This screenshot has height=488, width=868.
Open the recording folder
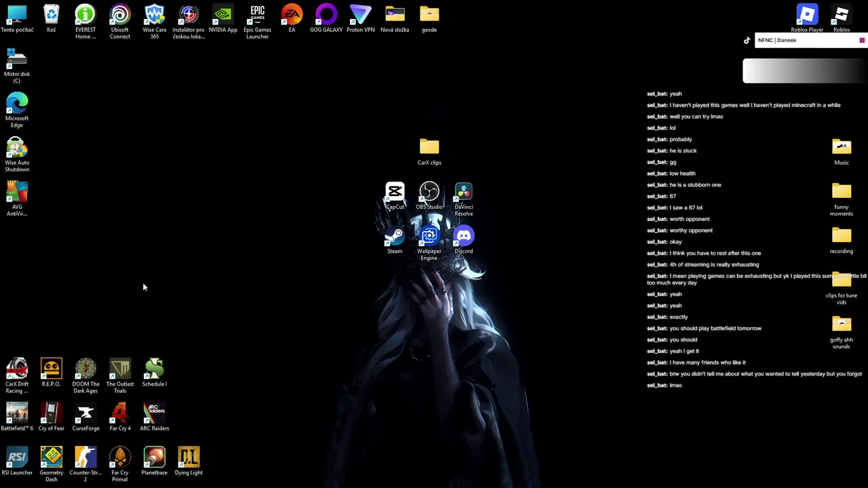842,241
